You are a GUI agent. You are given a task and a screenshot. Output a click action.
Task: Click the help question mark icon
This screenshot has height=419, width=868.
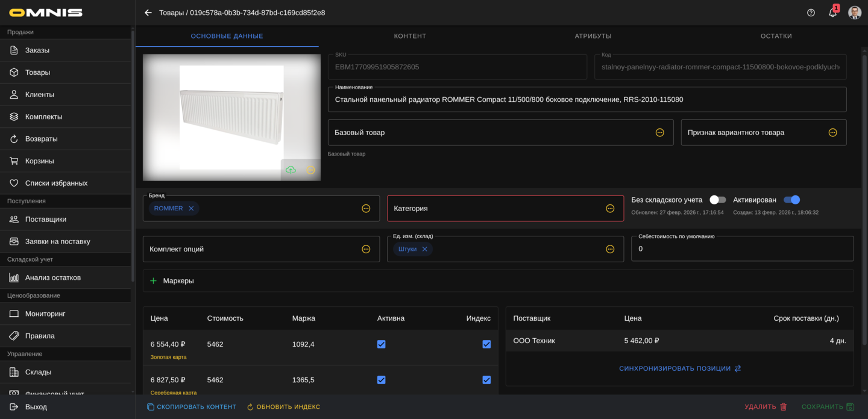[811, 13]
